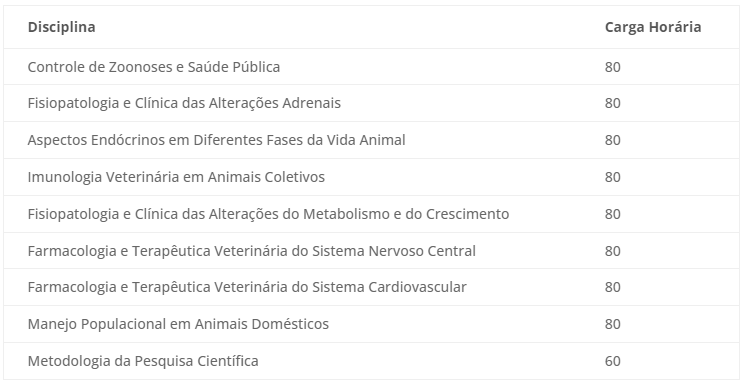Viewport: 745px width, 380px height.
Task: Click Alterações do Metabolismo e do Crescimento row
Action: [x=372, y=214]
